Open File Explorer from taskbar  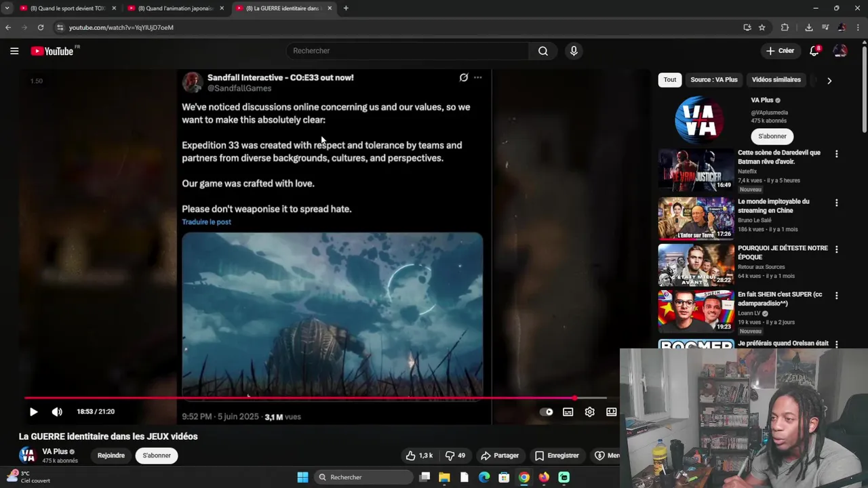(x=444, y=477)
